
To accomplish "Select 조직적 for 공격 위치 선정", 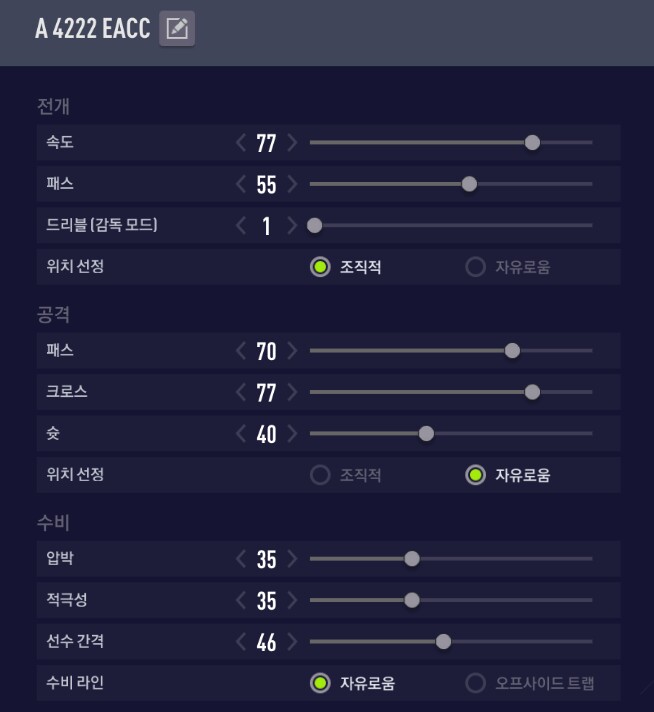I will pos(320,475).
